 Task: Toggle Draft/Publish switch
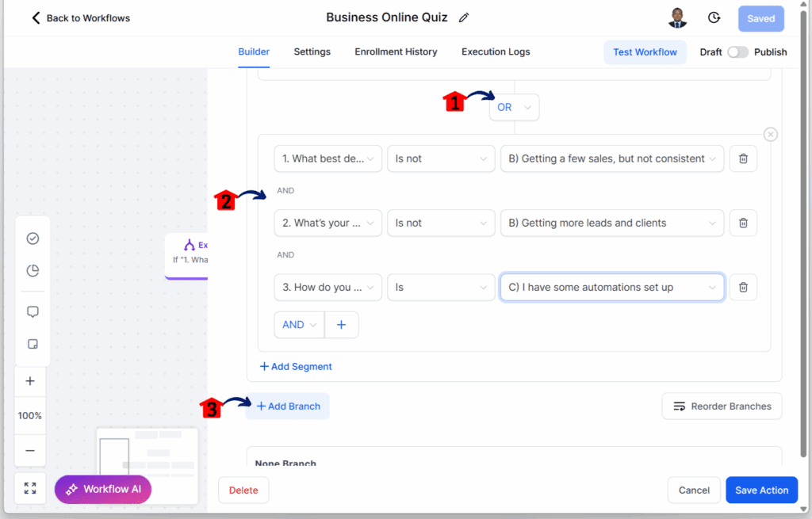(x=737, y=52)
